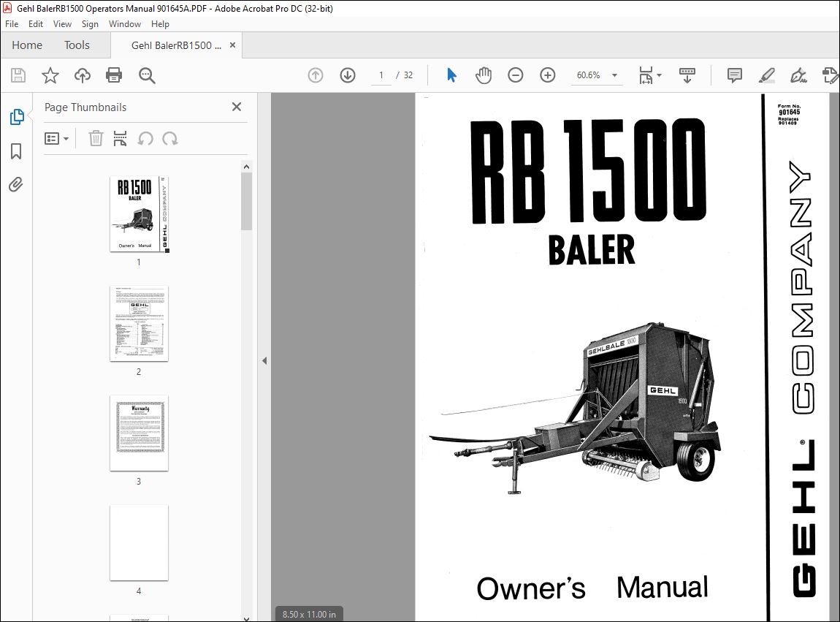This screenshot has height=622, width=840.
Task: Click the Print document icon
Action: pos(114,75)
